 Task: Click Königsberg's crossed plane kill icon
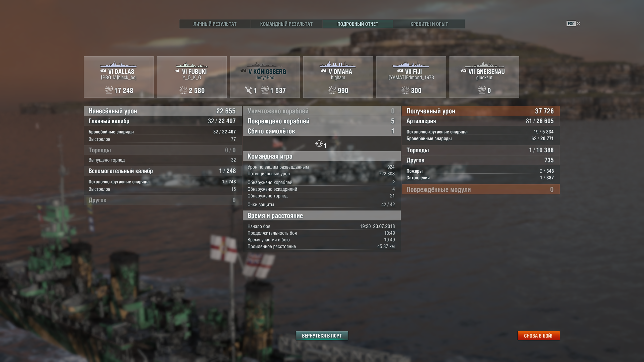point(248,90)
